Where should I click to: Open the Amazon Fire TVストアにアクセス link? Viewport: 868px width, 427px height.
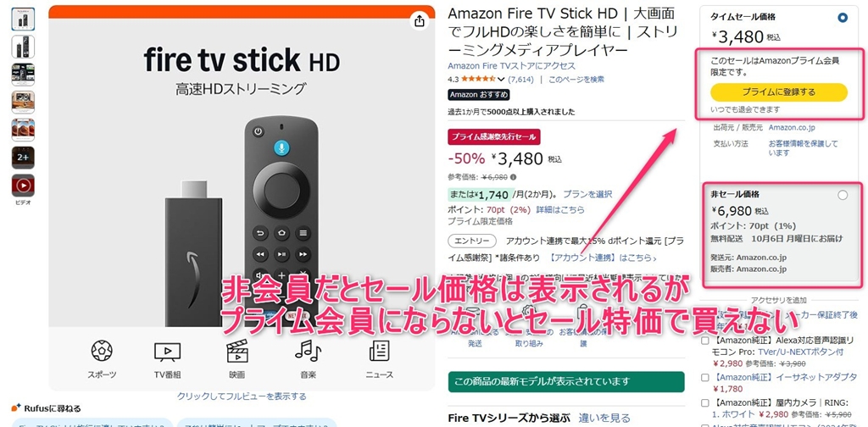(x=504, y=66)
